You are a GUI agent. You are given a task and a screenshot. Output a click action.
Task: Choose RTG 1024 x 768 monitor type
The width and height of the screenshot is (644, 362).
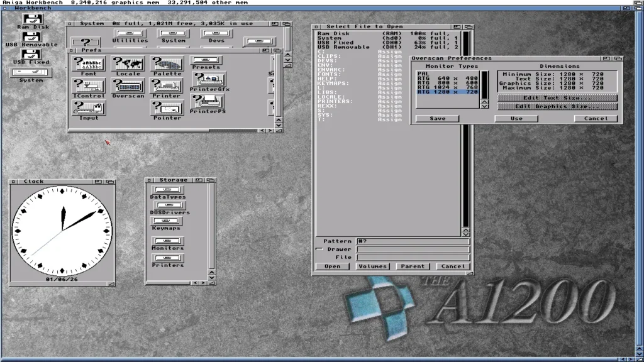pyautogui.click(x=448, y=87)
